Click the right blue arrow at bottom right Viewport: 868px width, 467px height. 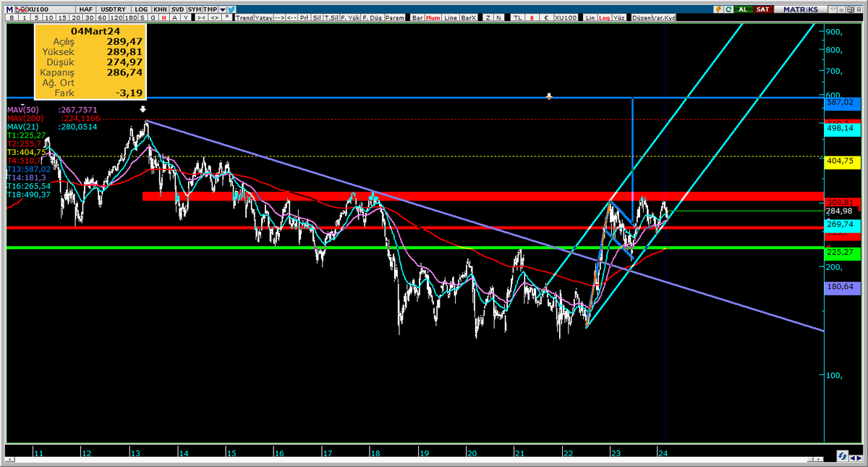(859, 458)
